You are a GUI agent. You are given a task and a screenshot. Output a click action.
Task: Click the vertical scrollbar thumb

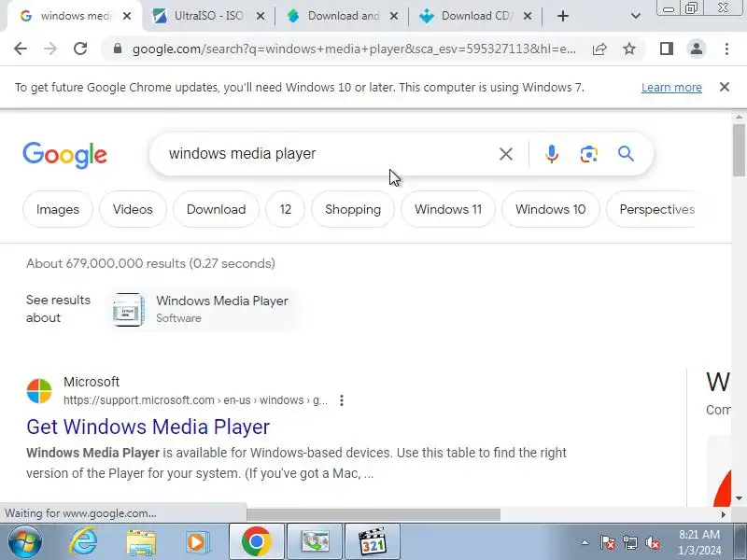[x=739, y=150]
